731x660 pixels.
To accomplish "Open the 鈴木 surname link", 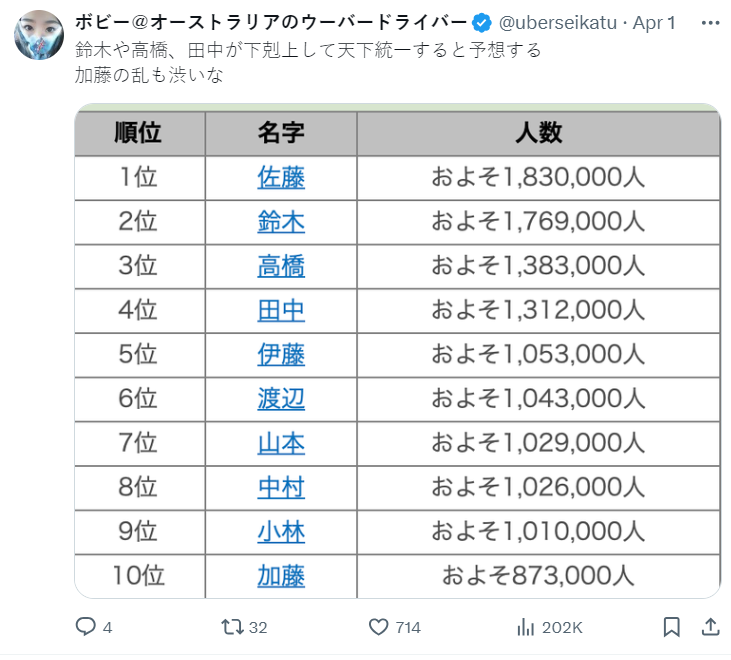I will tap(281, 222).
